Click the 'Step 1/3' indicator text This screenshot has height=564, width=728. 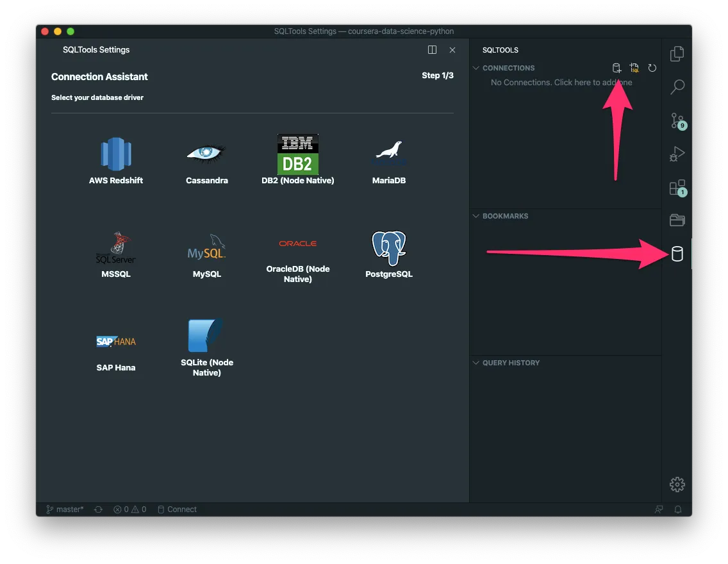pyautogui.click(x=437, y=75)
